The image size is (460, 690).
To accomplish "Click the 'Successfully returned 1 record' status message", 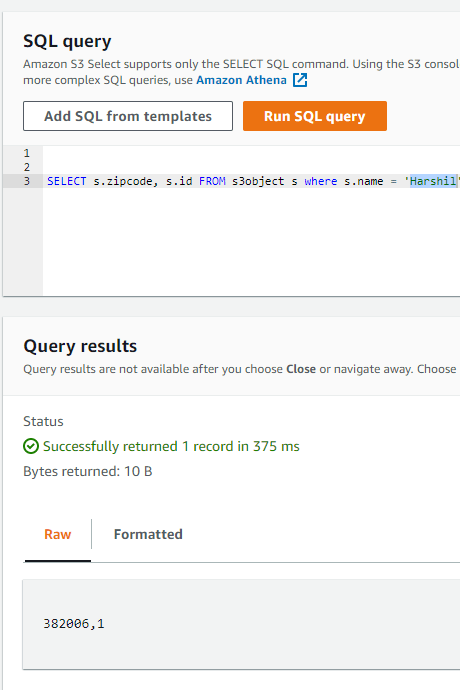I will tap(171, 446).
